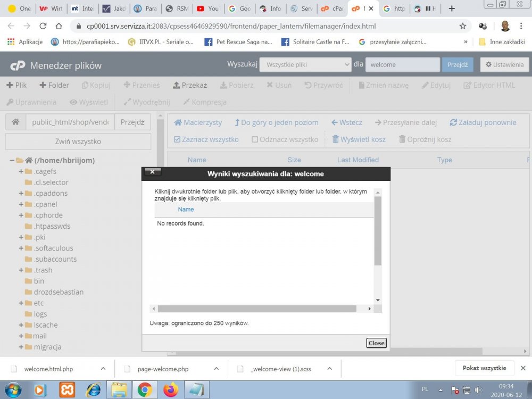Expand the .trash folder

click(21, 270)
